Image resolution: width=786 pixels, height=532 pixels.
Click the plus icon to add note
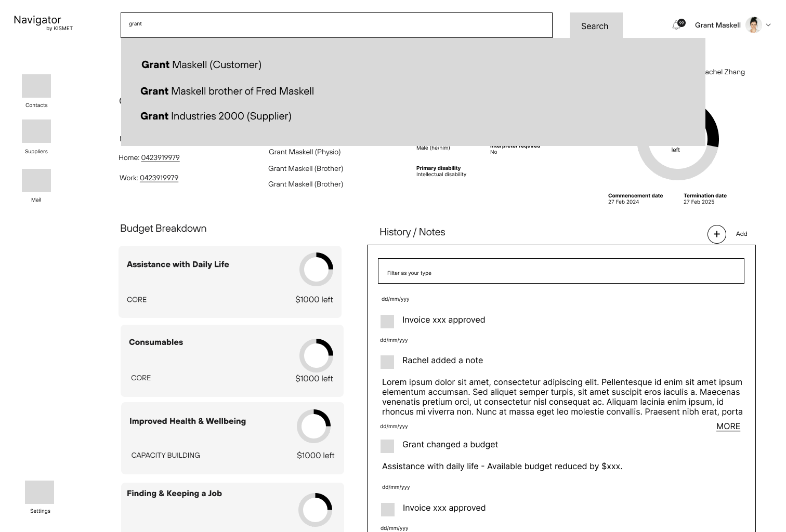coord(716,234)
